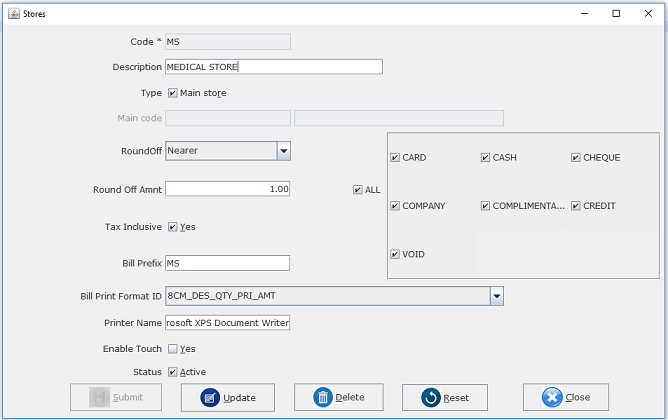
Task: Enable the Touch Yes checkbox
Action: [x=173, y=349]
